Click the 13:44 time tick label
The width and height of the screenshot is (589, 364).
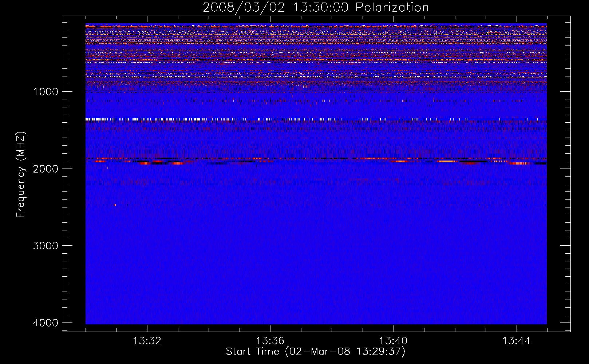[x=517, y=341]
